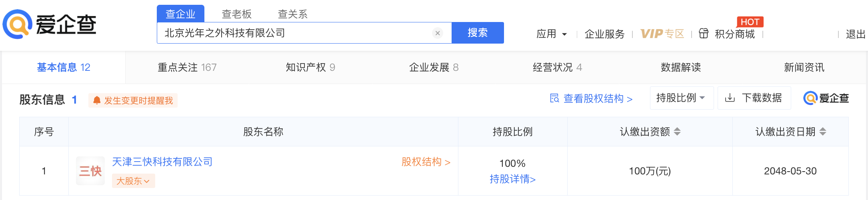Image resolution: width=868 pixels, height=200 pixels.
Task: Open 天津三快科技有限公司 company link
Action: click(x=162, y=162)
